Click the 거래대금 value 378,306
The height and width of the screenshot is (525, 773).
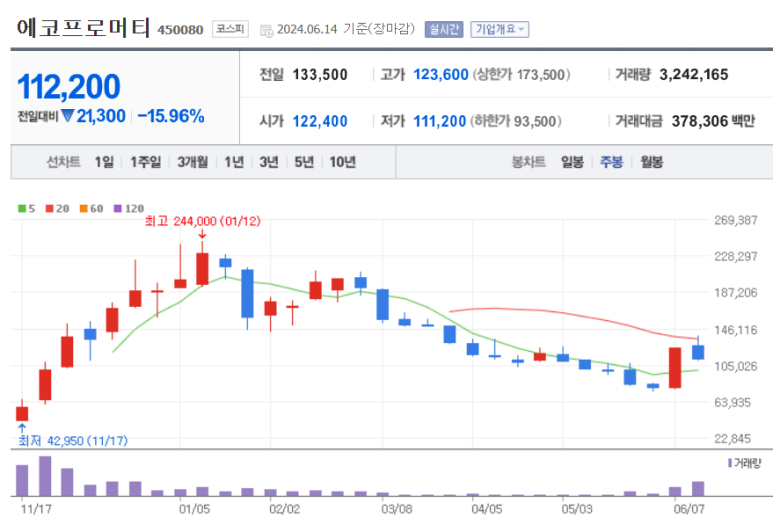point(700,121)
